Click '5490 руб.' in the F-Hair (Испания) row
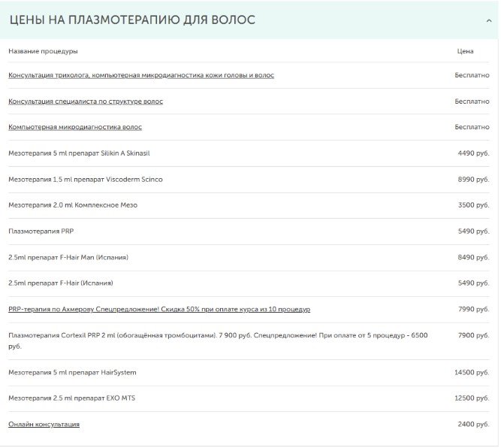501x448 pixels. (x=473, y=283)
